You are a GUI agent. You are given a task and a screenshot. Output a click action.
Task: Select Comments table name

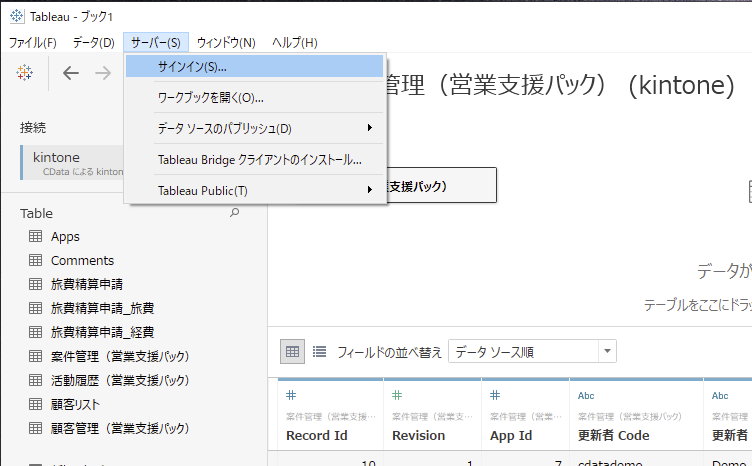[x=82, y=260]
